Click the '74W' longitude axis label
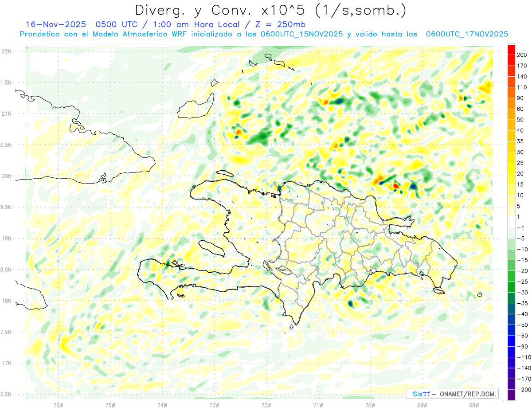Image resolution: width=532 pixels, height=411 pixels. pos(162,404)
